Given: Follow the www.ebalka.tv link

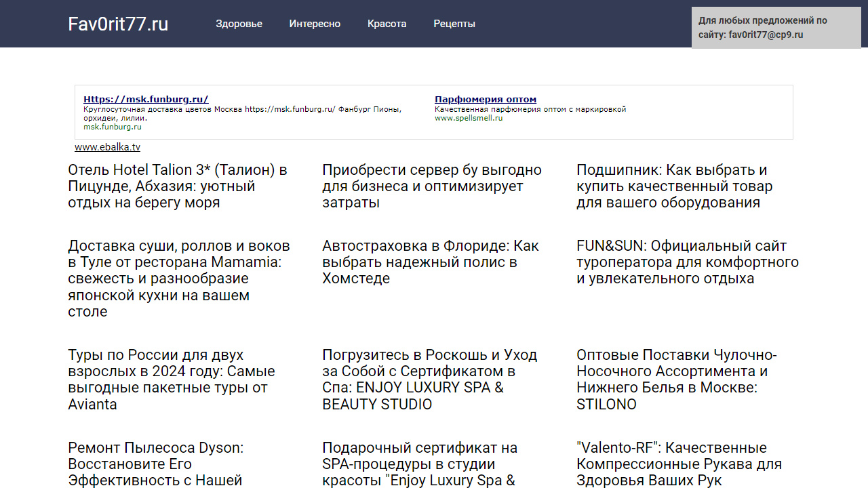Looking at the screenshot, I should pos(107,147).
